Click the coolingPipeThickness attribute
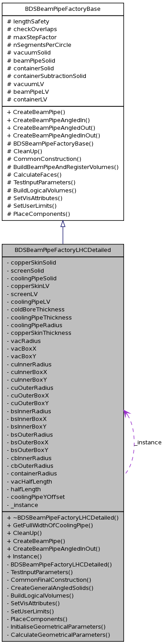The image size is (164, 644). (x=40, y=317)
